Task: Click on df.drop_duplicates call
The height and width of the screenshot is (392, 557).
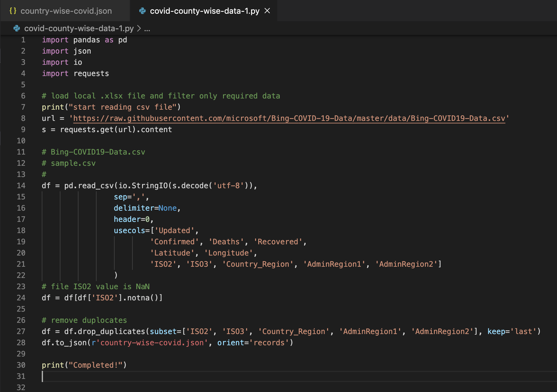Action: pyautogui.click(x=291, y=332)
